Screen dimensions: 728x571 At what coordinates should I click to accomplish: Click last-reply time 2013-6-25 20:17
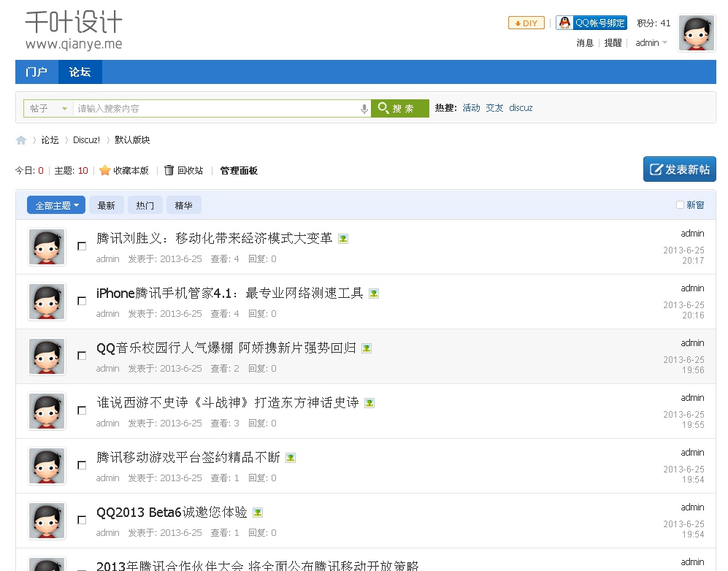[683, 256]
